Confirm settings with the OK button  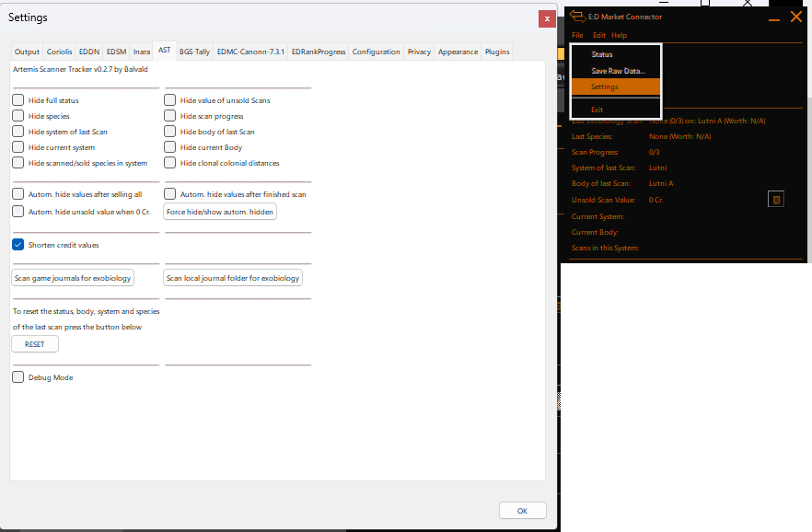[523, 511]
